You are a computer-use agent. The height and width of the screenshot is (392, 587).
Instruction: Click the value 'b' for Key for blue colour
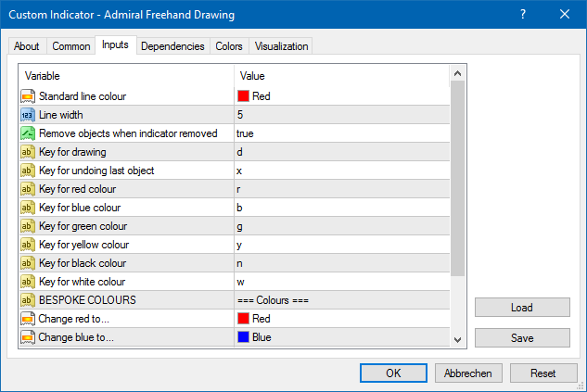pyautogui.click(x=239, y=208)
